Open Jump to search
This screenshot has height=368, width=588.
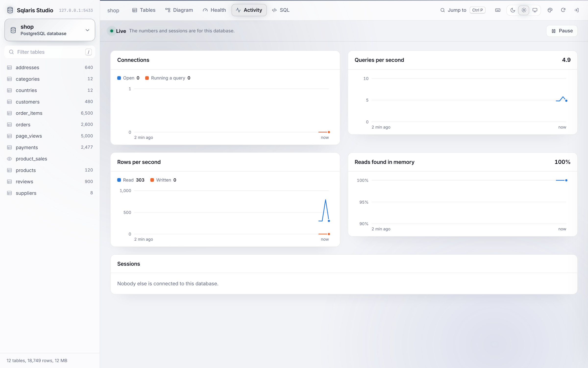(x=463, y=10)
